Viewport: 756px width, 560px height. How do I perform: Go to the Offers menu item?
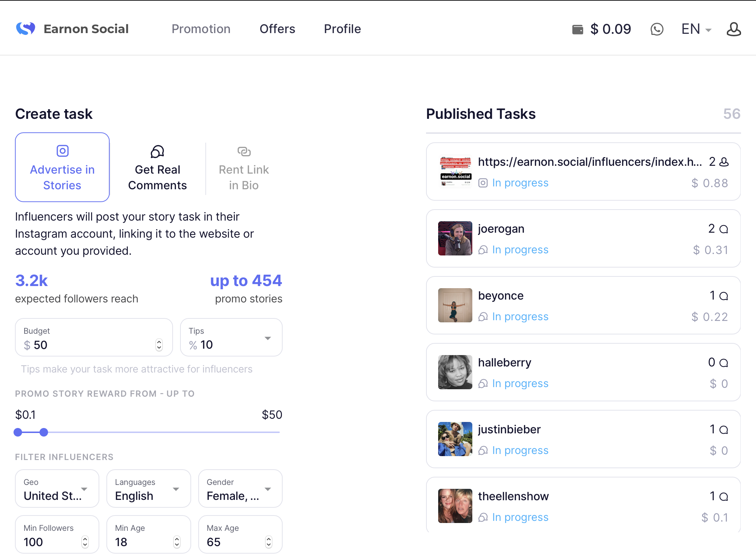(277, 29)
